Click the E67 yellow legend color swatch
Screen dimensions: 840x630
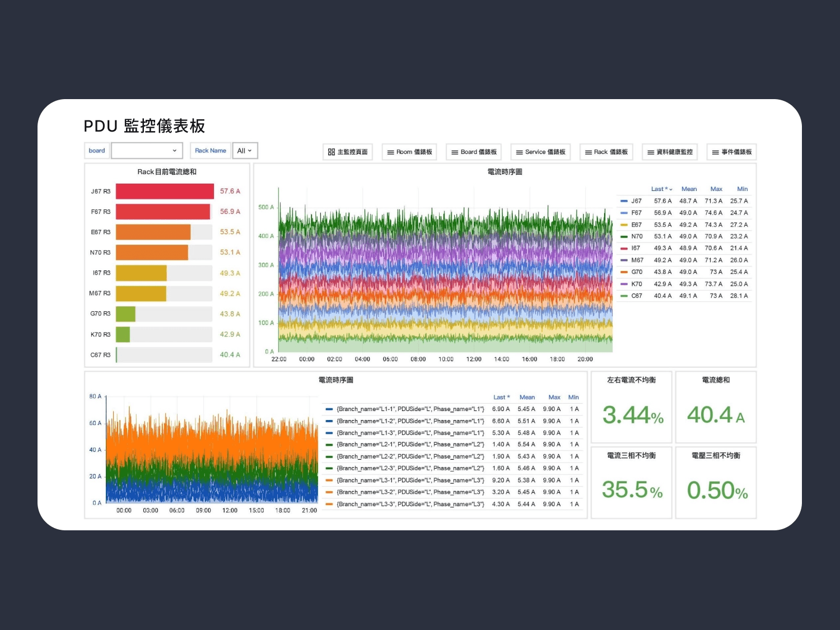click(624, 225)
